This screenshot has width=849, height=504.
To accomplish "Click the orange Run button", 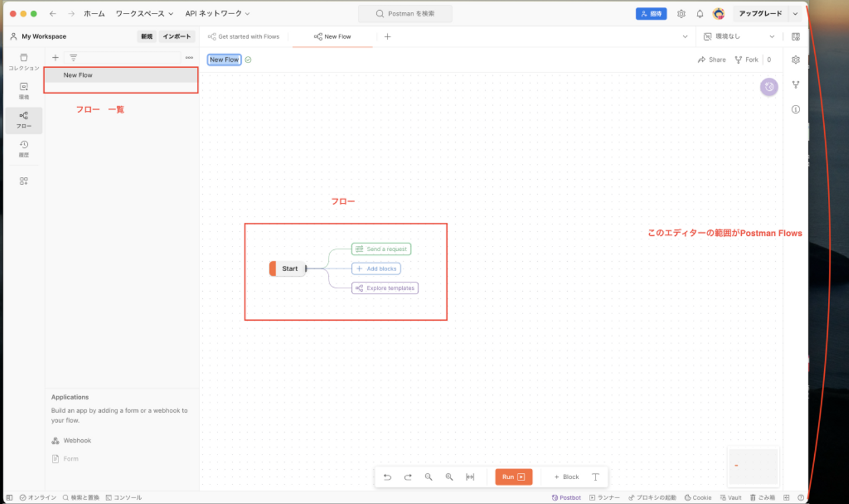I will coord(514,477).
